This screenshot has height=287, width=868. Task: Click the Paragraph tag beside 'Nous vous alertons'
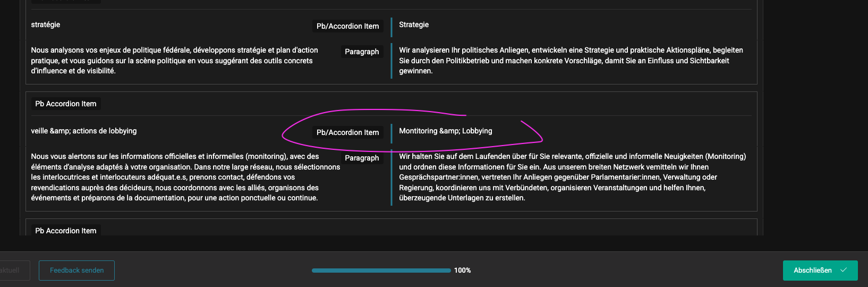pyautogui.click(x=362, y=158)
